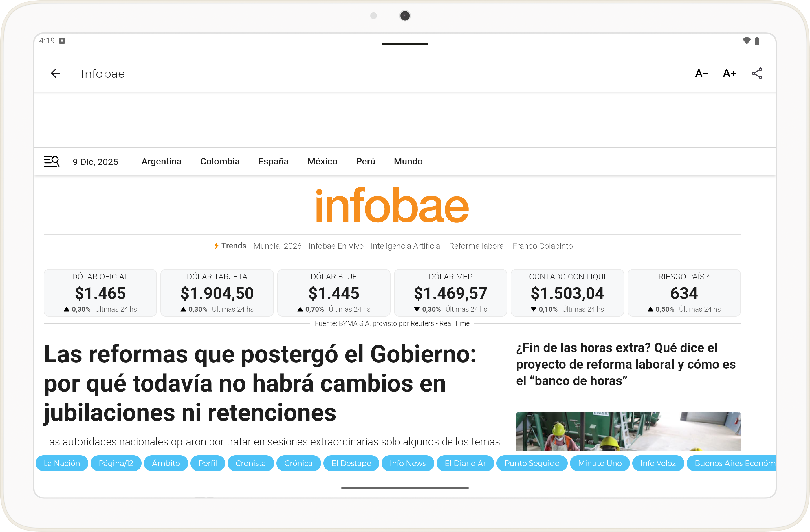The width and height of the screenshot is (810, 532).
Task: Choose the Info News chip
Action: point(407,463)
